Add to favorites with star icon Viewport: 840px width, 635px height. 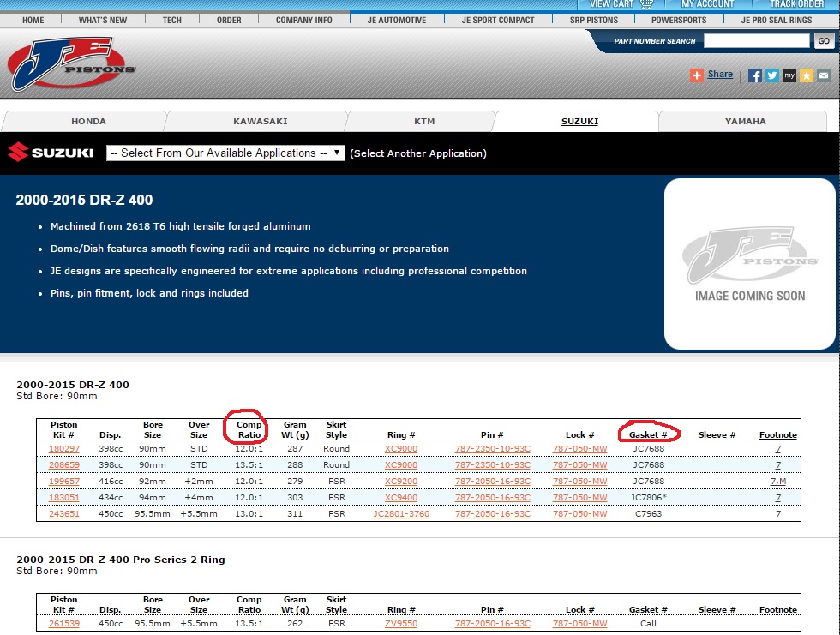coord(807,75)
